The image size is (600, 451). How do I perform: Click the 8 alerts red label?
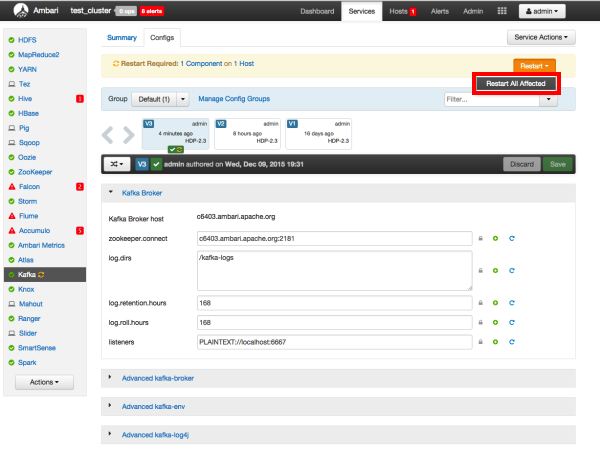pos(152,11)
